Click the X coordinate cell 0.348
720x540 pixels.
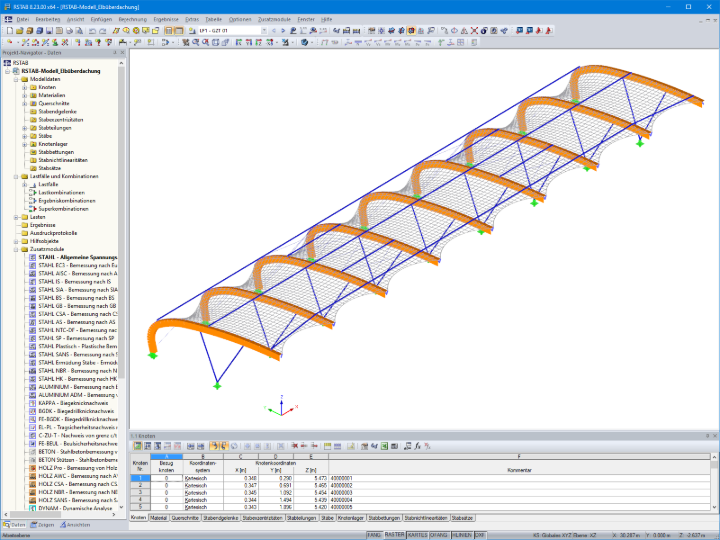point(241,478)
